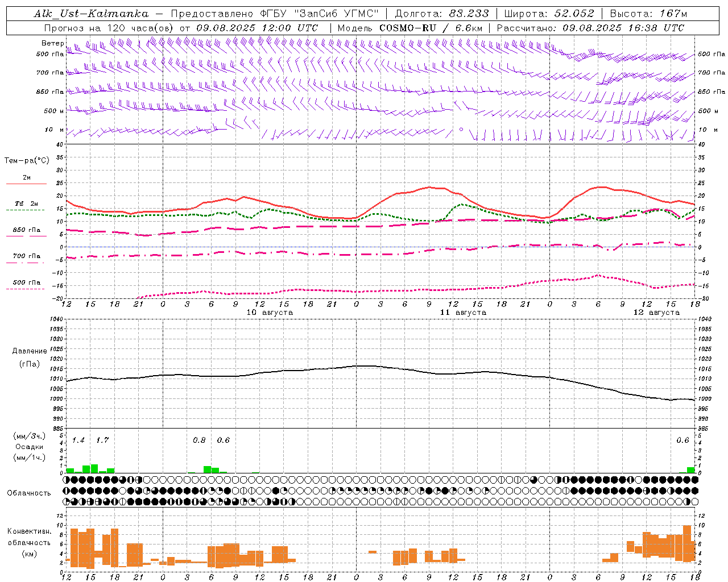This screenshot has height=582, width=728.
Task: Click the Облачность label
Action: tap(29, 493)
